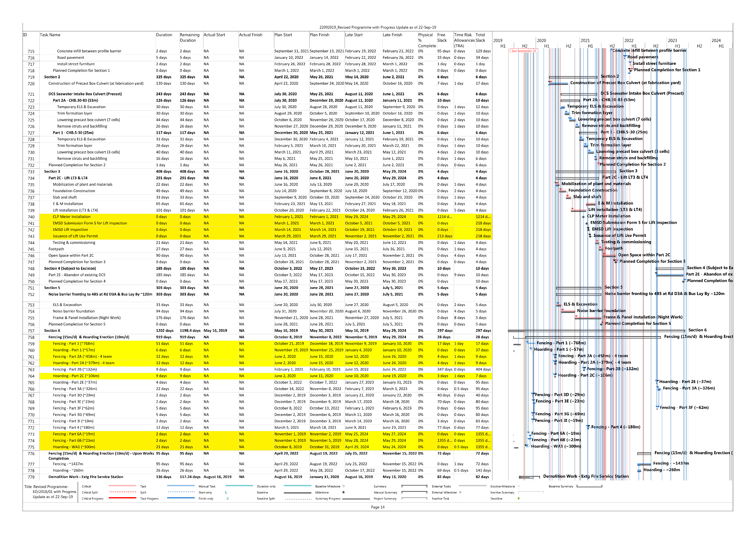Screen dimensions: 756x534
Task: Click 'August 16, 2019' actual start cell in row 779
Action: coord(218,477)
